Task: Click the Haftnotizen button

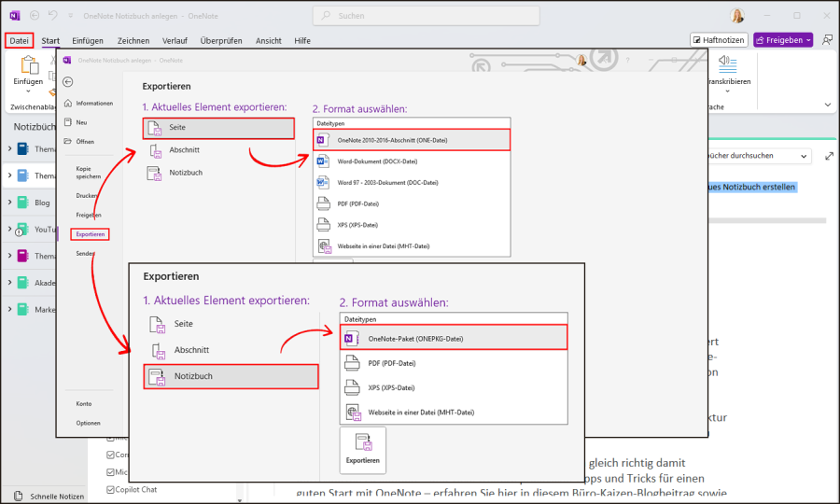Action: click(x=719, y=39)
